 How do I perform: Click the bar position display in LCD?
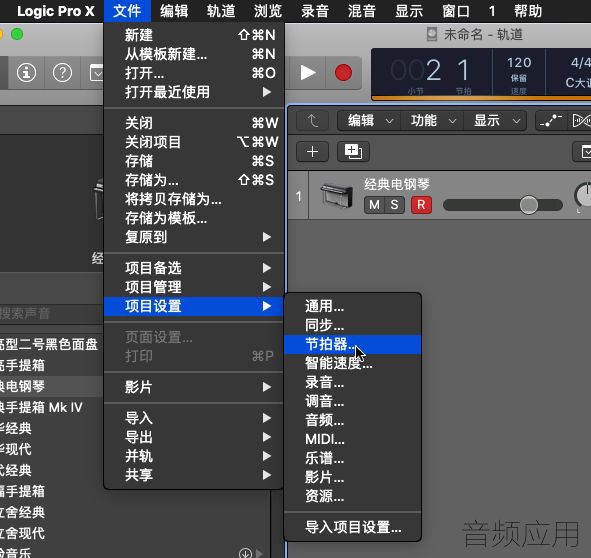416,71
